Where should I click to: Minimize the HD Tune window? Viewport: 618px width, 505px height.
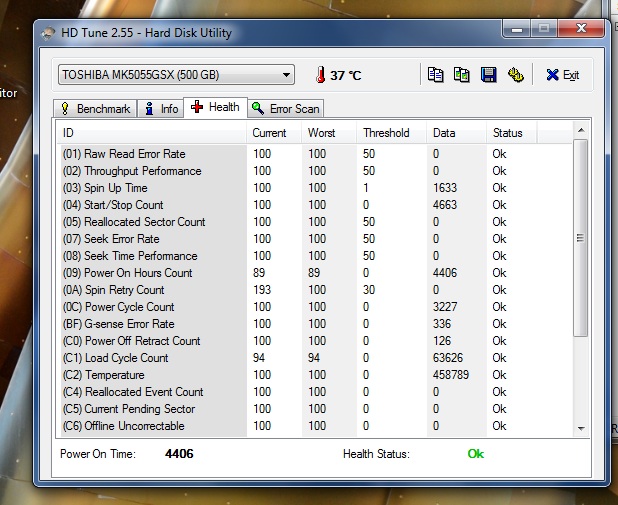click(517, 28)
